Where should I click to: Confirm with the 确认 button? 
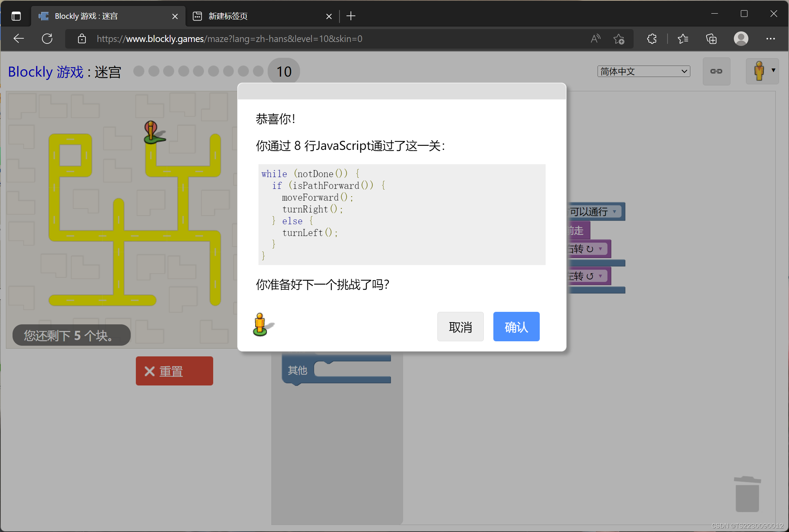[516, 327]
